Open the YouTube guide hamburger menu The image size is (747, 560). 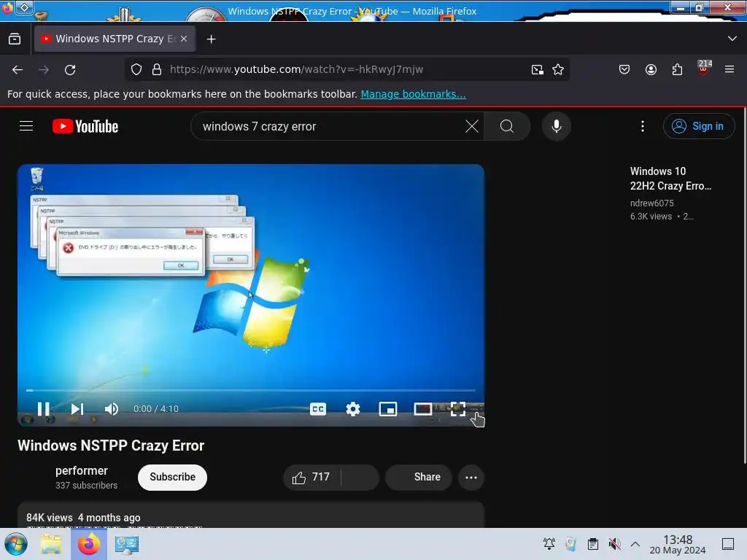point(26,126)
